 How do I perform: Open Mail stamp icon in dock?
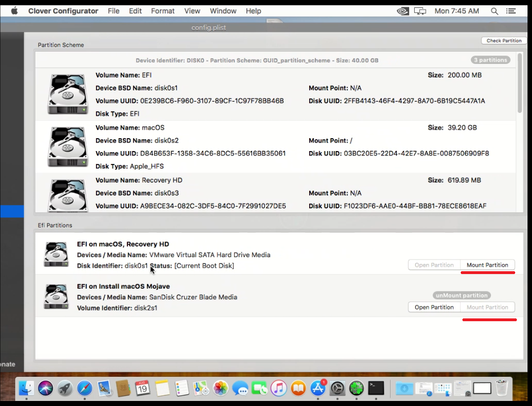click(104, 388)
